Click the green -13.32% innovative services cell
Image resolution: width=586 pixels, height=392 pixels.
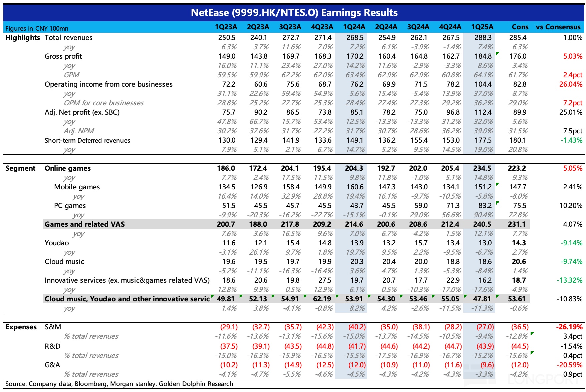point(570,280)
